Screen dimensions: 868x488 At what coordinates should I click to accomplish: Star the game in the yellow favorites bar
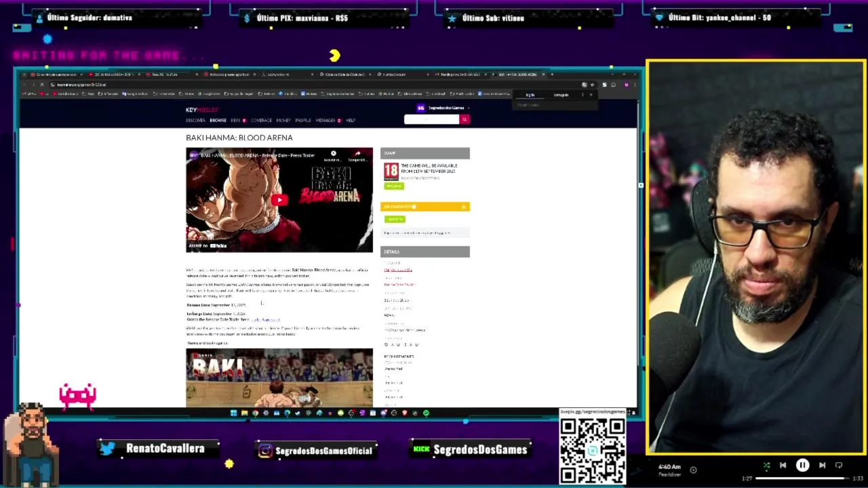click(464, 207)
